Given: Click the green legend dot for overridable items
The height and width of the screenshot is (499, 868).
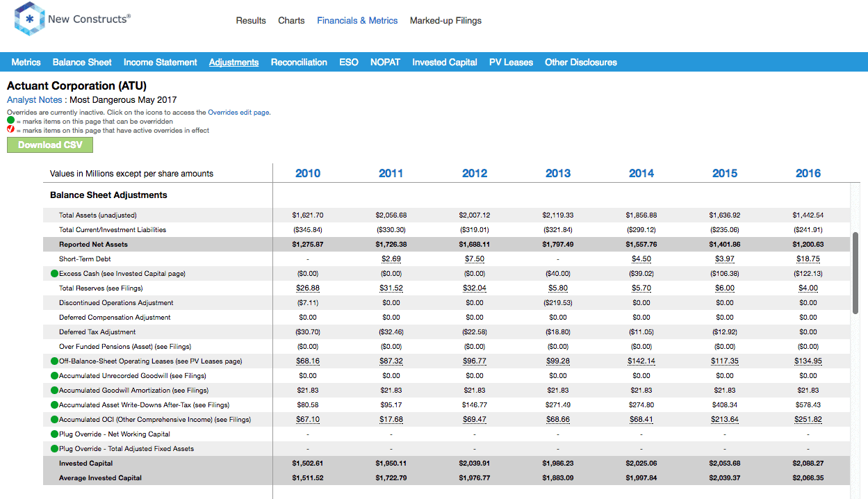Looking at the screenshot, I should click(x=10, y=121).
